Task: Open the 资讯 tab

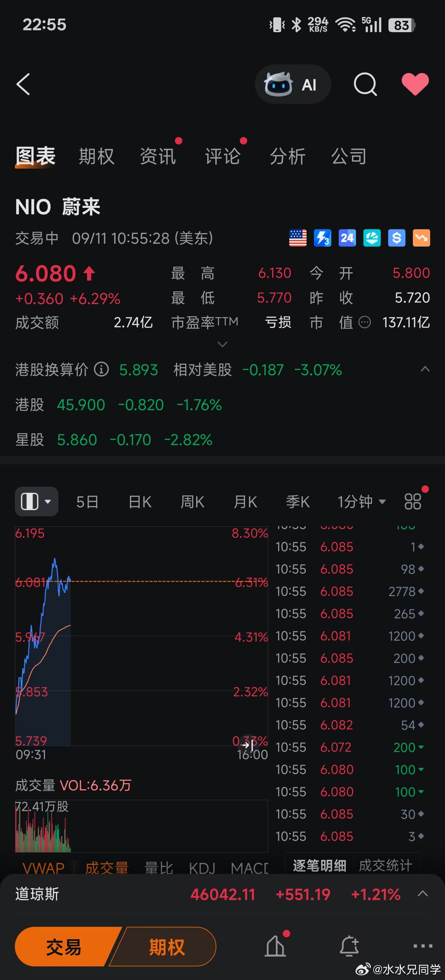Action: point(158,156)
